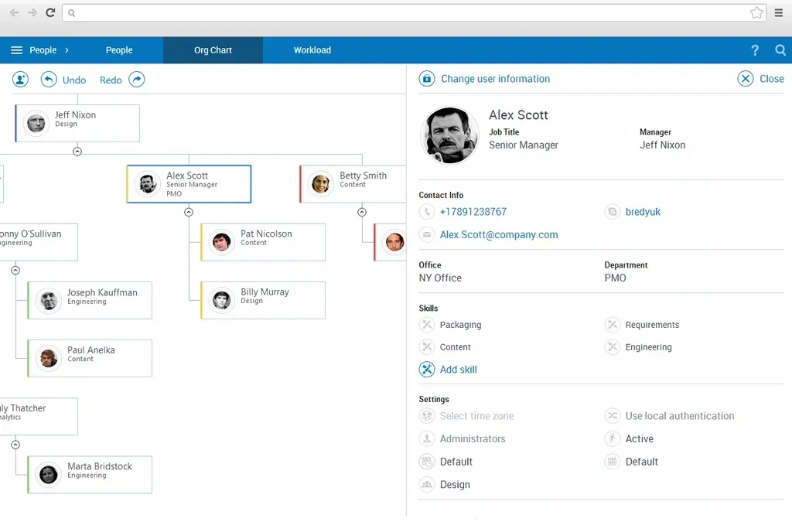This screenshot has width=792, height=532.
Task: Collapse the subtree under Betty Smith
Action: click(x=362, y=212)
